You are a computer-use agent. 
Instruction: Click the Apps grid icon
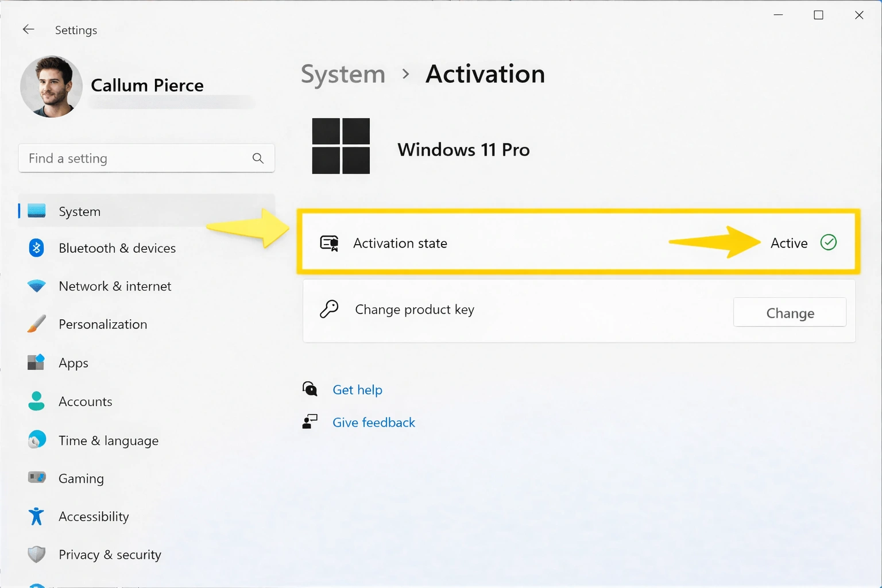coord(36,362)
